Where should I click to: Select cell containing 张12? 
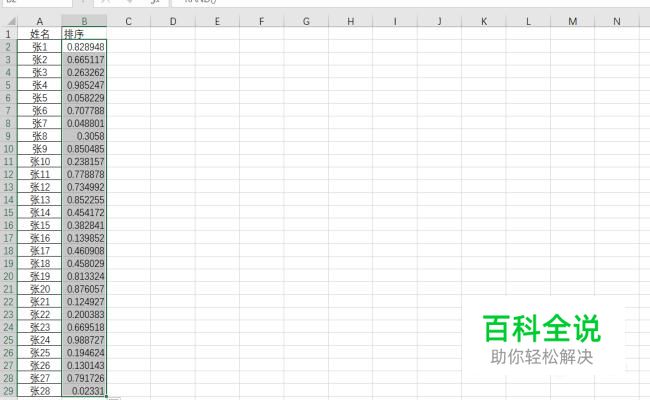click(x=39, y=187)
